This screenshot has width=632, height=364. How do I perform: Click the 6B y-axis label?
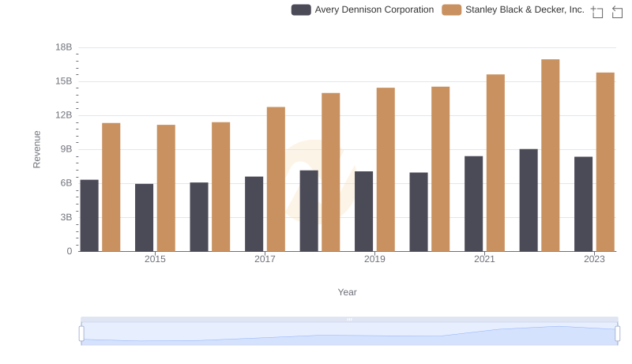(66, 183)
